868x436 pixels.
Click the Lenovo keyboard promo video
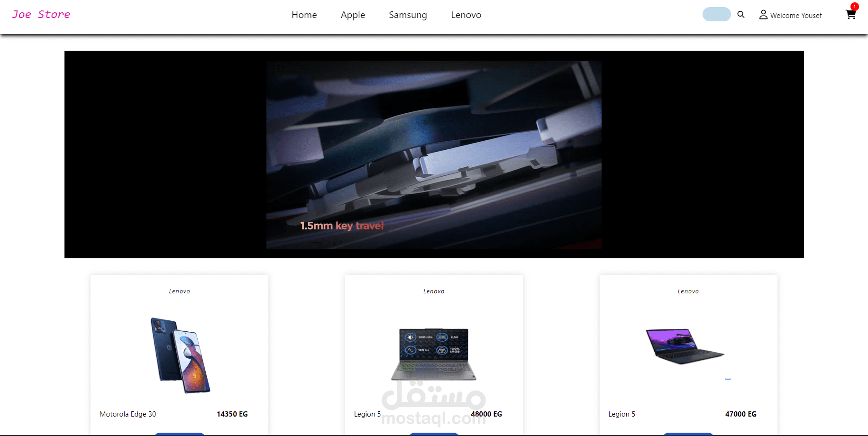pos(434,154)
